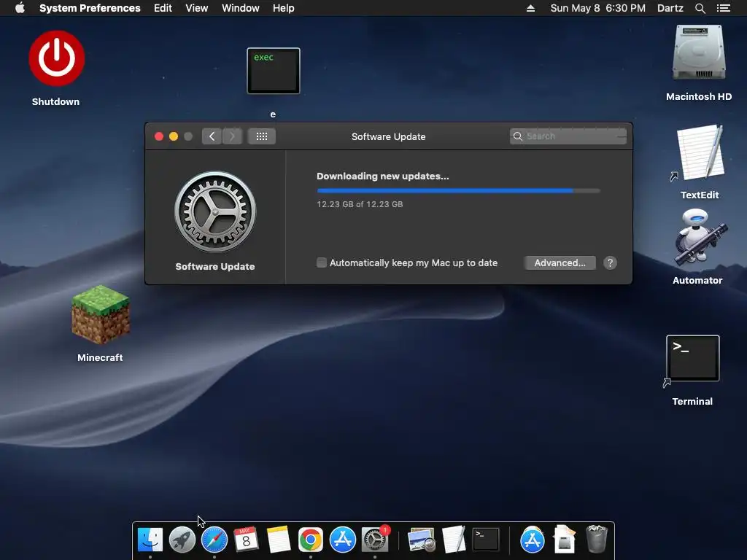Open help with the question mark button
The width and height of the screenshot is (747, 560).
[x=611, y=262]
